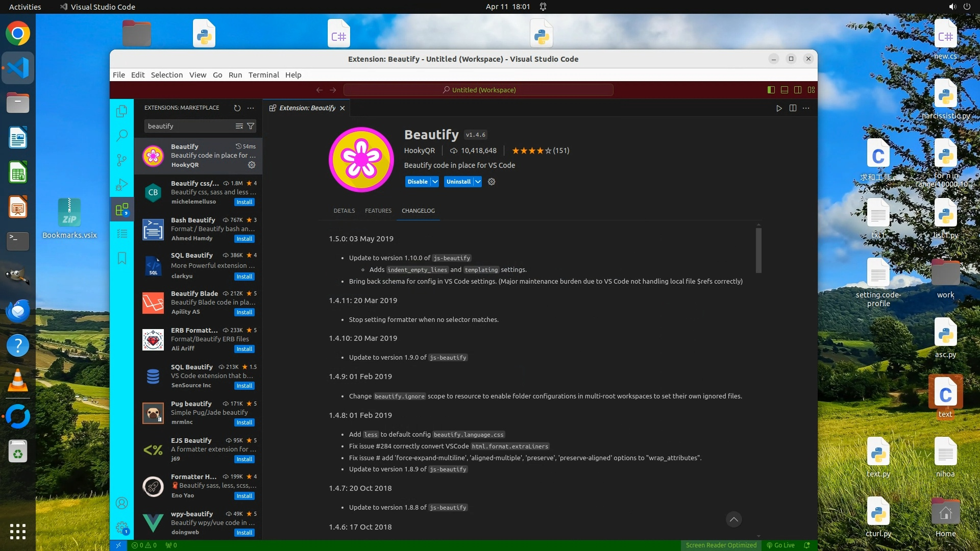Open the Explorer view in activity bar
This screenshot has height=551, width=980.
pos(121,111)
